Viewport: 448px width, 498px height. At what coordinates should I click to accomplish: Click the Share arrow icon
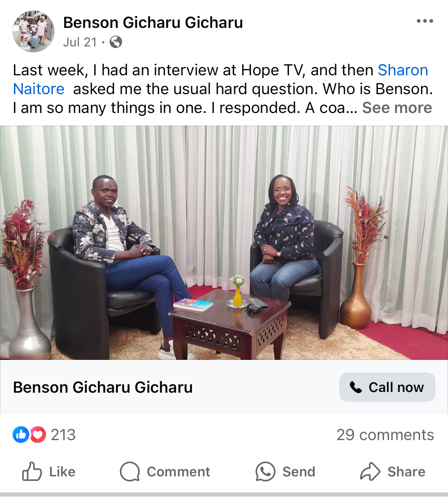pyautogui.click(x=370, y=471)
